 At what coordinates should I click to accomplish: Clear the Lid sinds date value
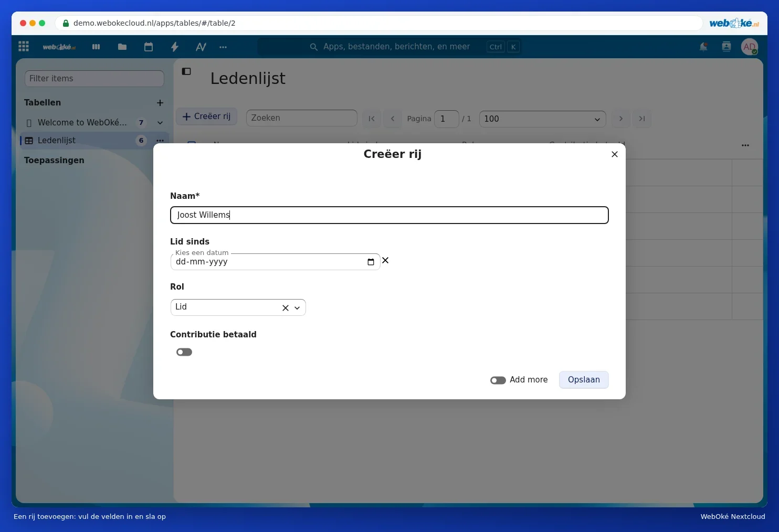[x=385, y=260]
